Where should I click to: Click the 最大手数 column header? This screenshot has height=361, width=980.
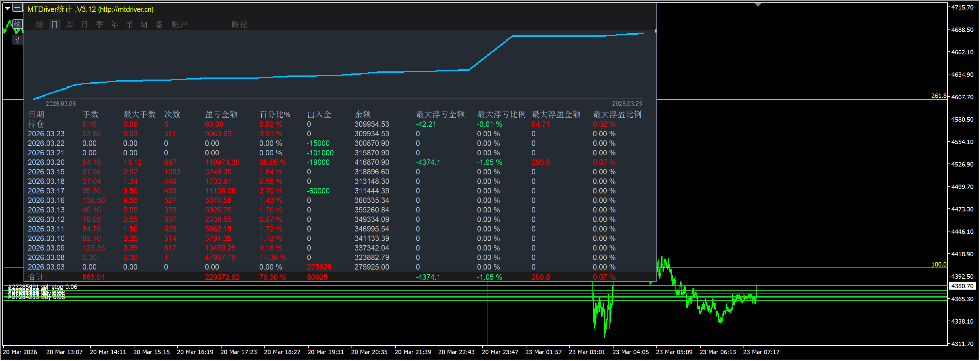coord(140,114)
